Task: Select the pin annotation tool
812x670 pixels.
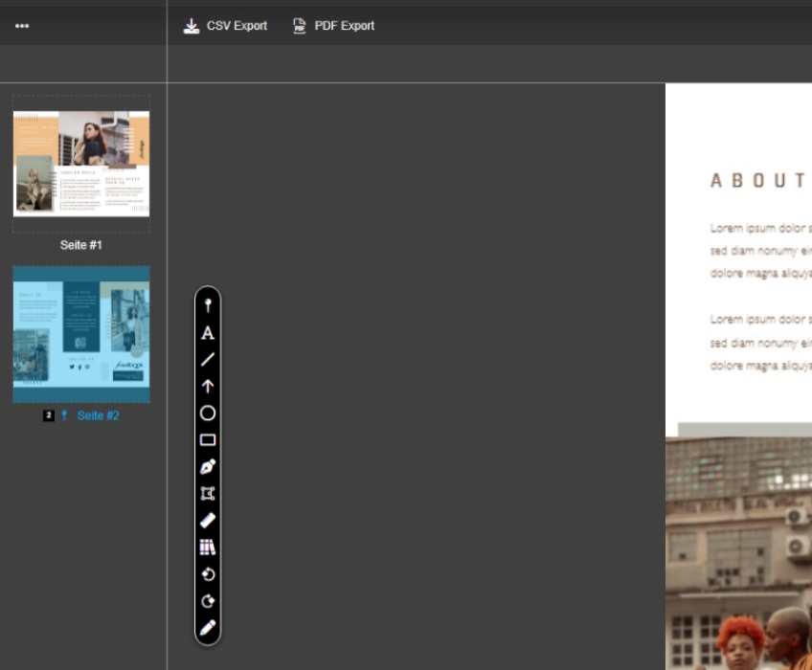Action: pos(208,306)
